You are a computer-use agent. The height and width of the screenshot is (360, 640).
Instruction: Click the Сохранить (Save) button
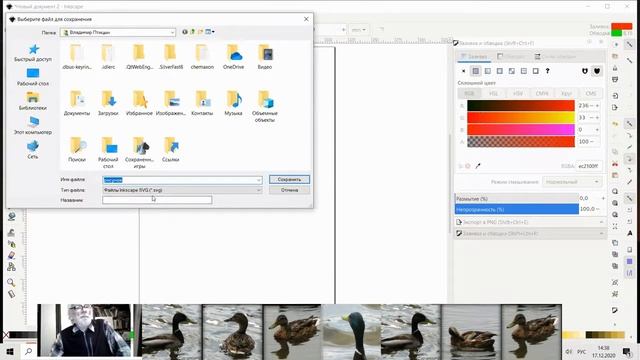coord(289,180)
